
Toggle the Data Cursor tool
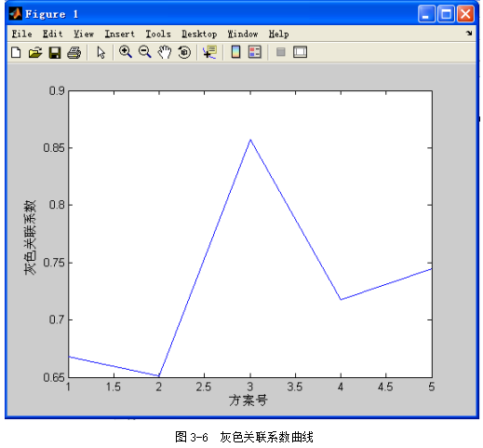(x=210, y=52)
